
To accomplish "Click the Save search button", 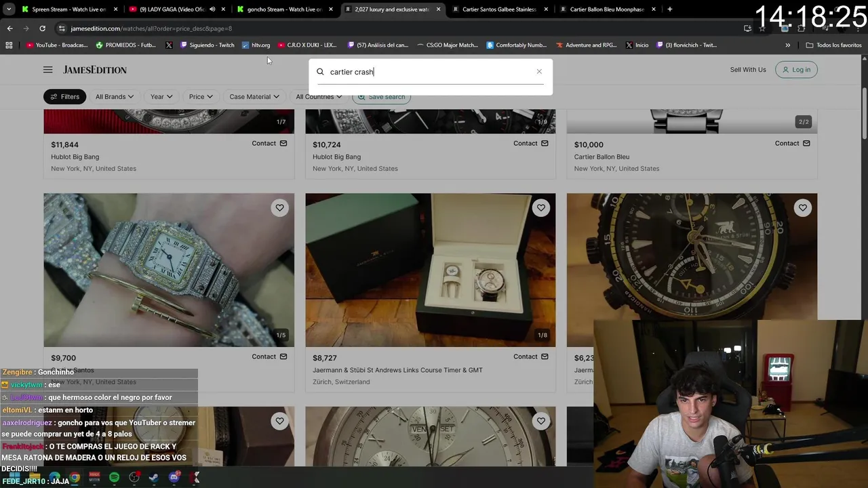I will [381, 96].
